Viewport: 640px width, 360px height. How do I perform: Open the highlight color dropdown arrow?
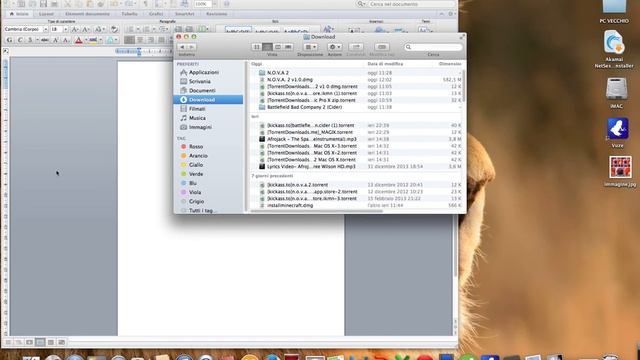click(101, 40)
